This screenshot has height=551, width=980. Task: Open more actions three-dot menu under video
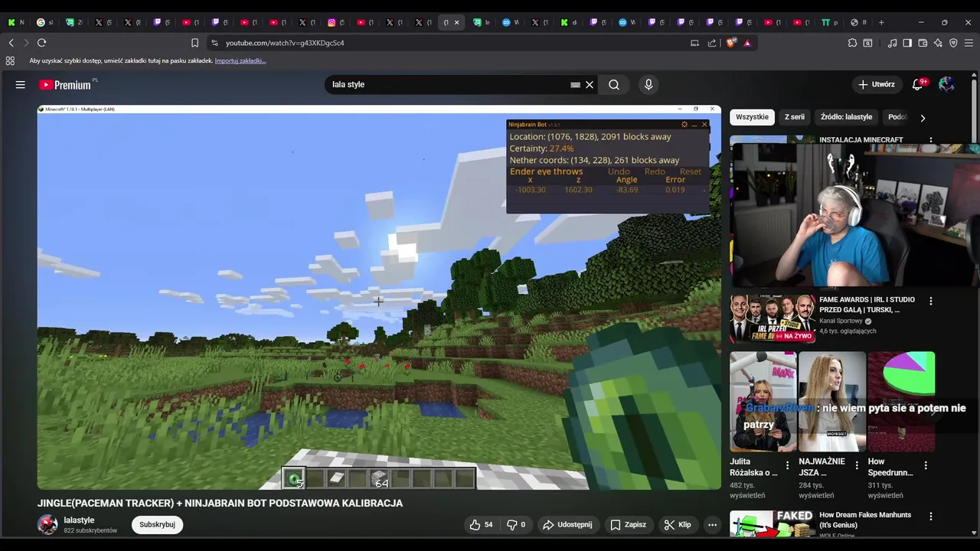point(712,524)
